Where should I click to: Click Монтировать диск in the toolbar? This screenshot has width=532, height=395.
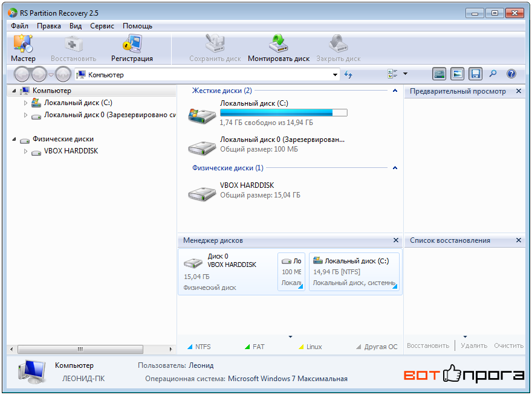point(279,48)
